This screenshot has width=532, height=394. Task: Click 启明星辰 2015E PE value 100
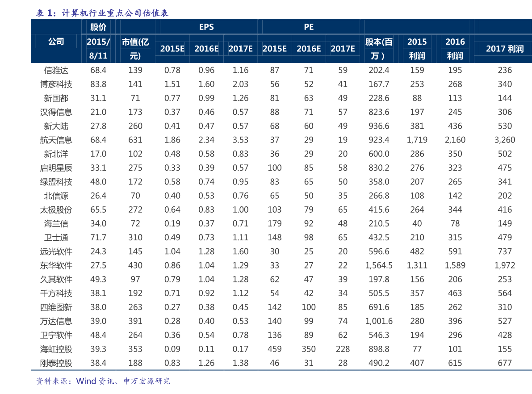click(274, 168)
